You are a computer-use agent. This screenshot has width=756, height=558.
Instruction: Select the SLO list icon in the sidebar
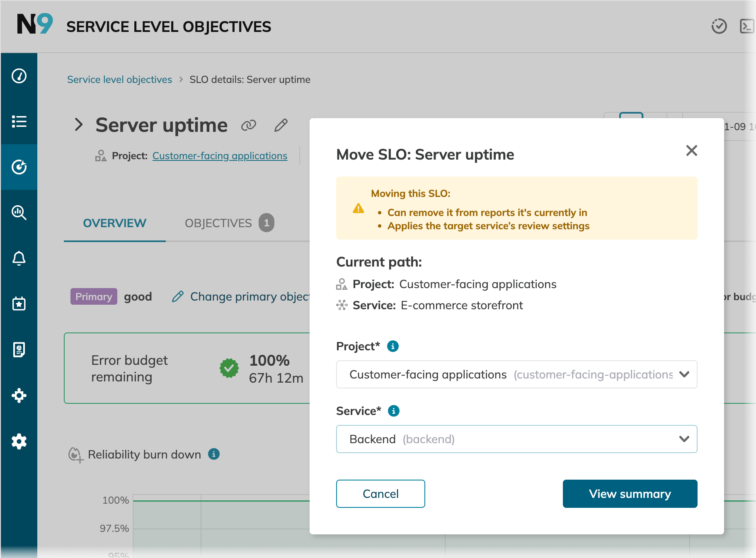[19, 121]
